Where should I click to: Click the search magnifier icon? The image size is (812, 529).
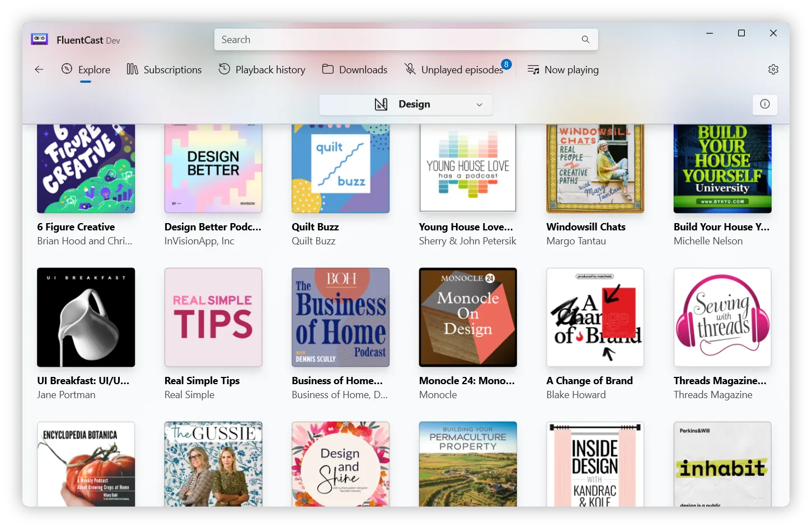click(x=585, y=40)
